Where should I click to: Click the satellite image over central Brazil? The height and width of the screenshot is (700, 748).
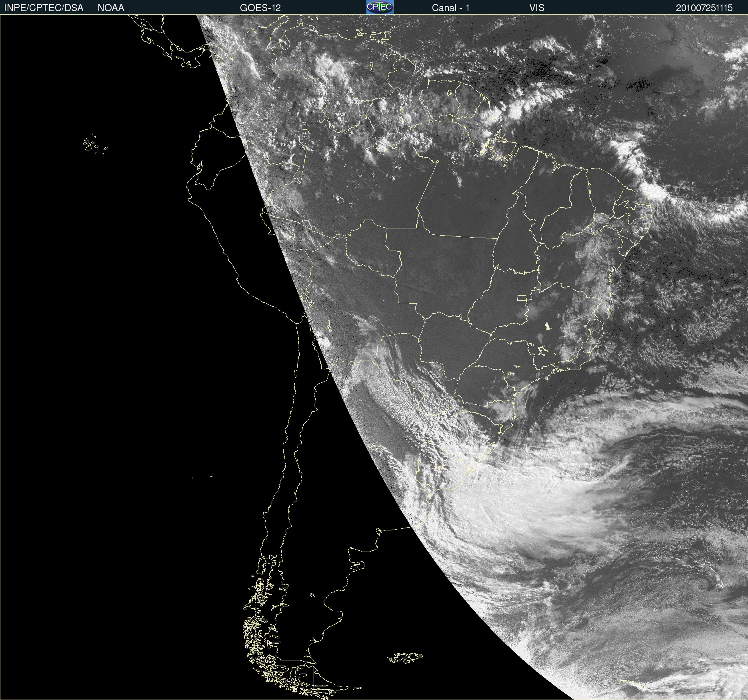coord(374,357)
